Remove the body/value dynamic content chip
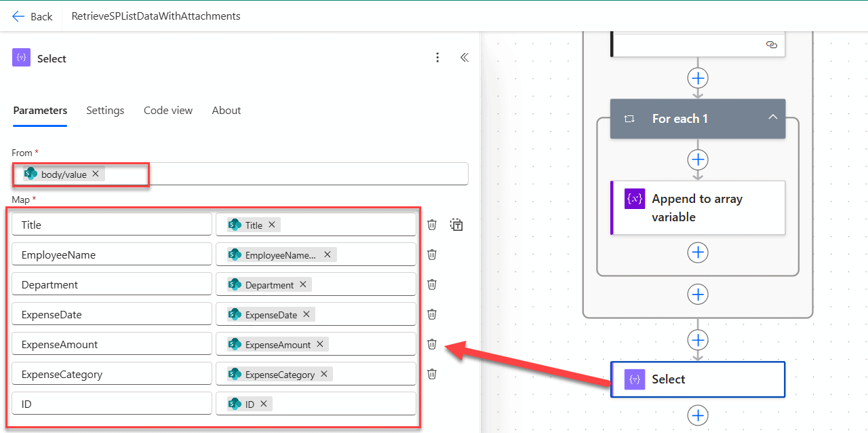This screenshot has height=433, width=868. click(x=96, y=173)
